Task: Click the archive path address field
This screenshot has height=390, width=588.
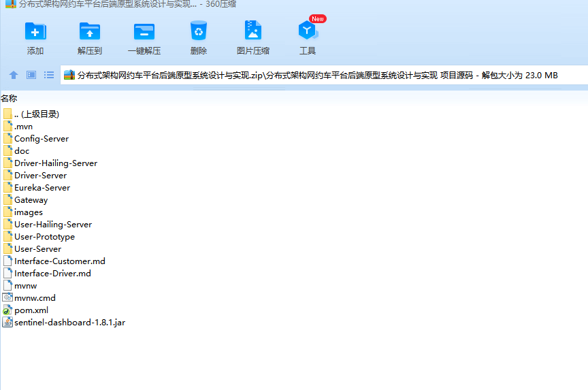Action: pos(324,75)
